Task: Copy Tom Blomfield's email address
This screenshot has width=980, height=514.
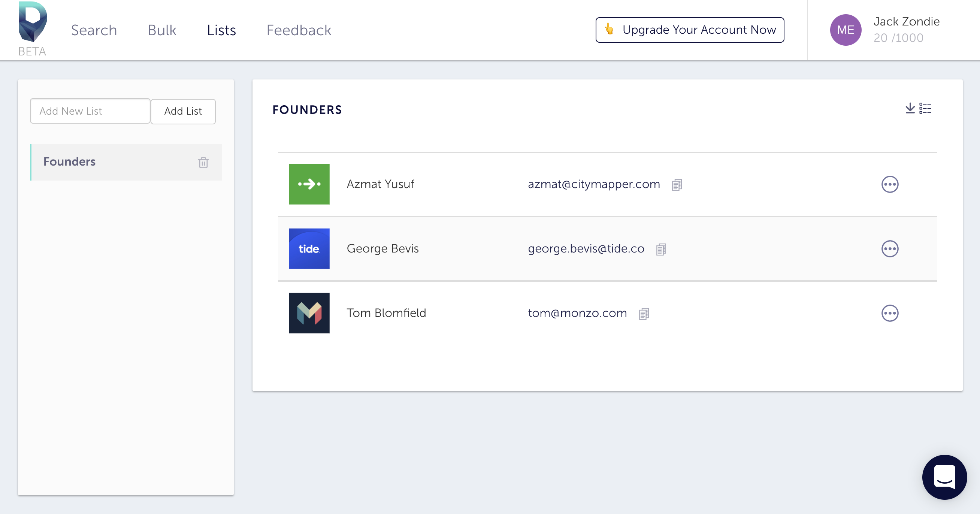Action: [x=644, y=313]
